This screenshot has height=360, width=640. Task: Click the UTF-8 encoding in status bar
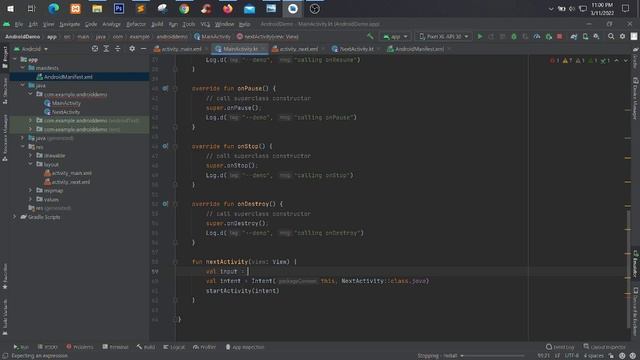coord(572,356)
